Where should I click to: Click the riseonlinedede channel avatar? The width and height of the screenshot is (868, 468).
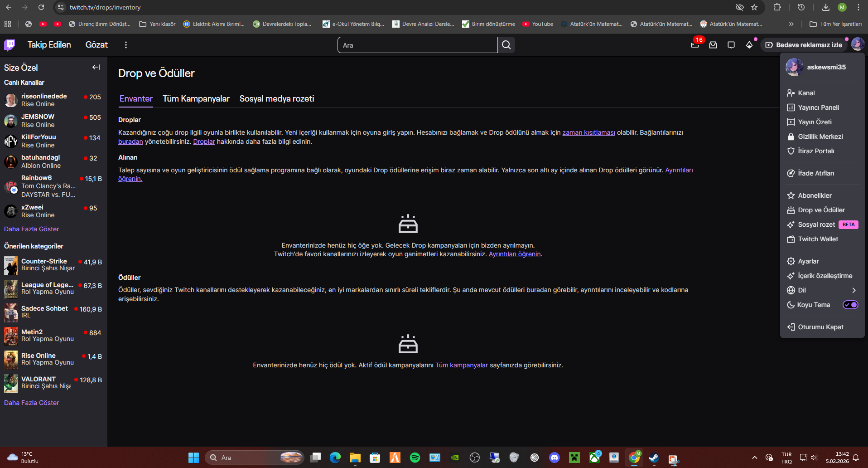pyautogui.click(x=11, y=100)
